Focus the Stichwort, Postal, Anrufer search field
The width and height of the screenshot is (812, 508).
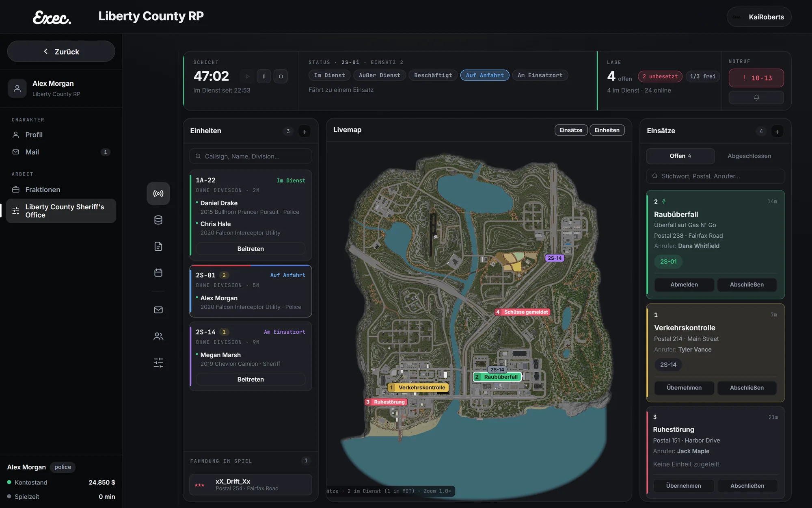(715, 176)
